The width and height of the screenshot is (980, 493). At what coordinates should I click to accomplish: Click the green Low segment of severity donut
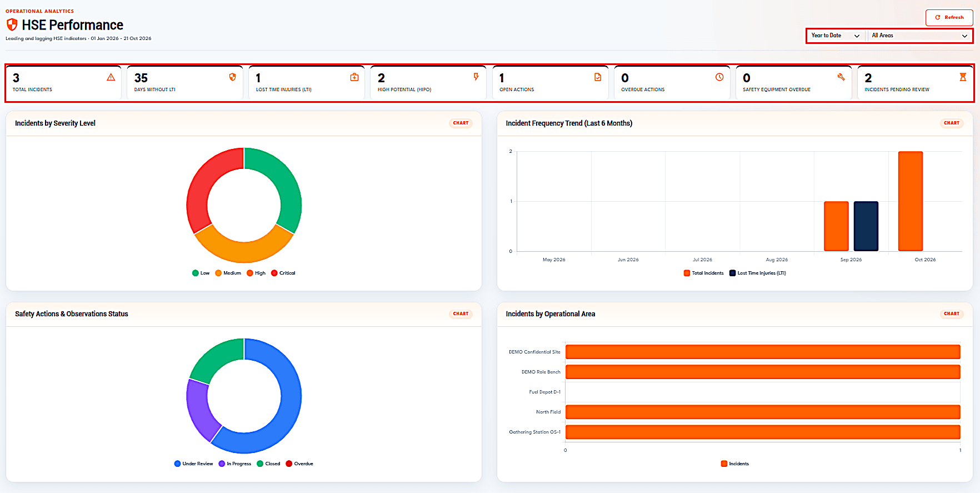click(x=284, y=181)
